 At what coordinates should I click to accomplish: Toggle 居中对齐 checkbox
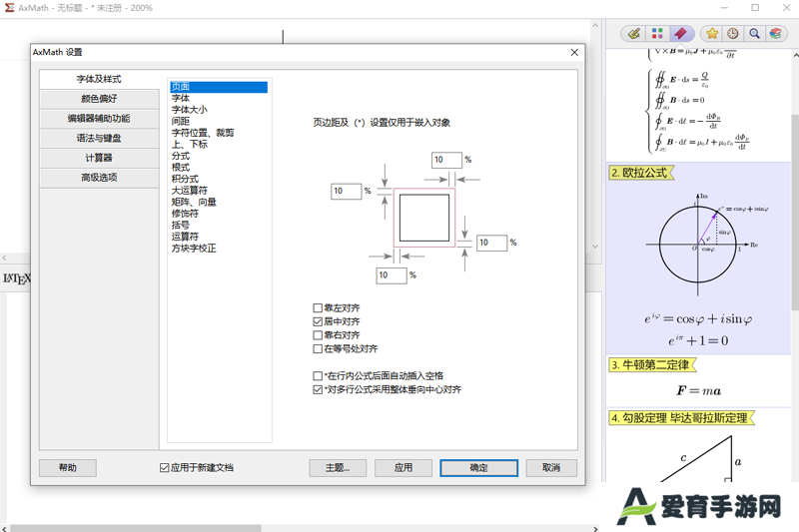pos(318,321)
